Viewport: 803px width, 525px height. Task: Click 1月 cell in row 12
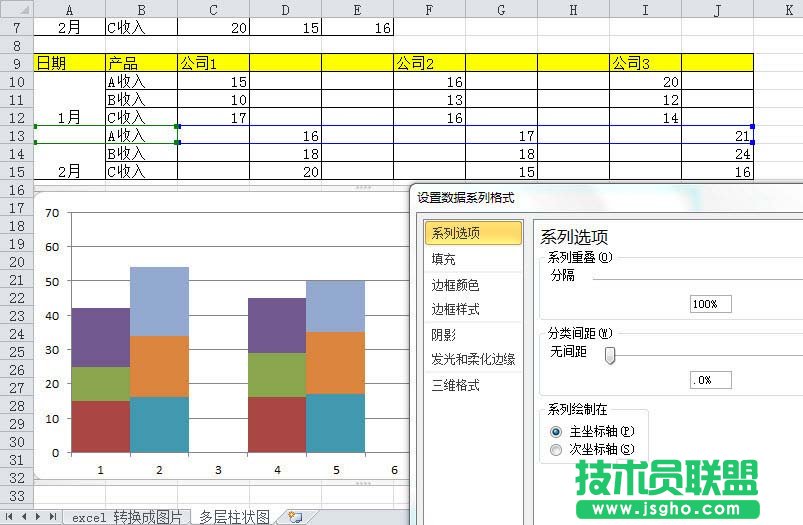click(x=70, y=117)
